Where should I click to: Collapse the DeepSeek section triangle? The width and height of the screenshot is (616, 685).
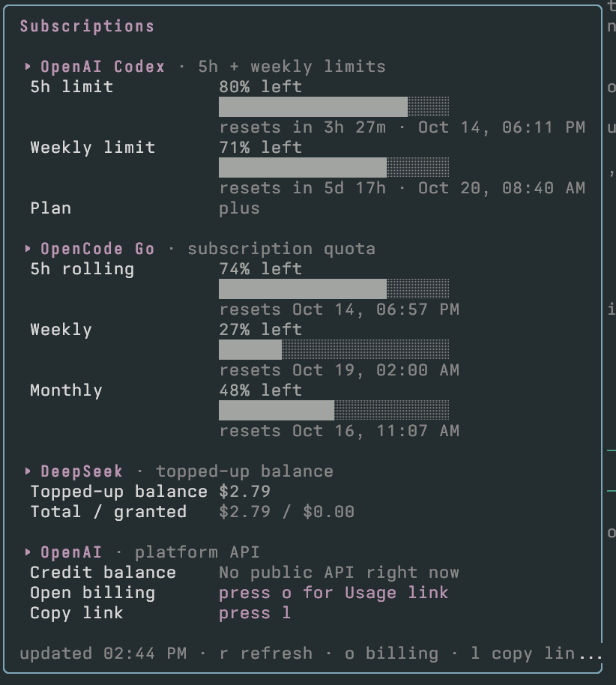click(x=28, y=471)
